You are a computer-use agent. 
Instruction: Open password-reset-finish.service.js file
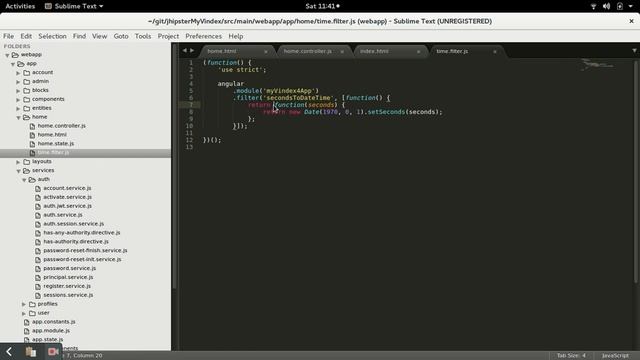click(85, 251)
